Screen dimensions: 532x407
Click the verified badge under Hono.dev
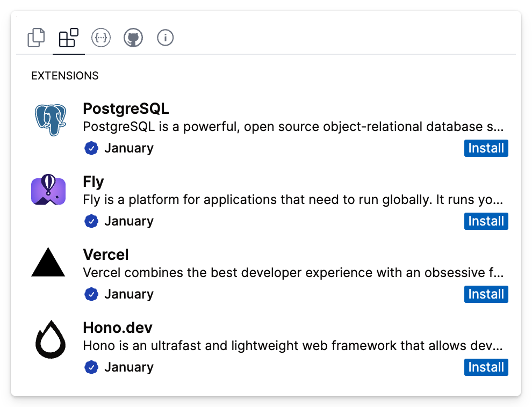coord(91,367)
